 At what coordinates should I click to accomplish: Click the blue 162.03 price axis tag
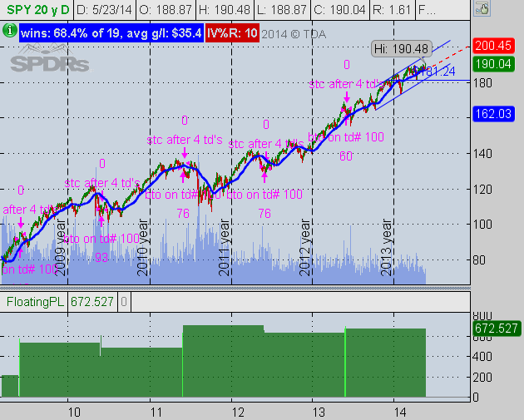[x=493, y=114]
